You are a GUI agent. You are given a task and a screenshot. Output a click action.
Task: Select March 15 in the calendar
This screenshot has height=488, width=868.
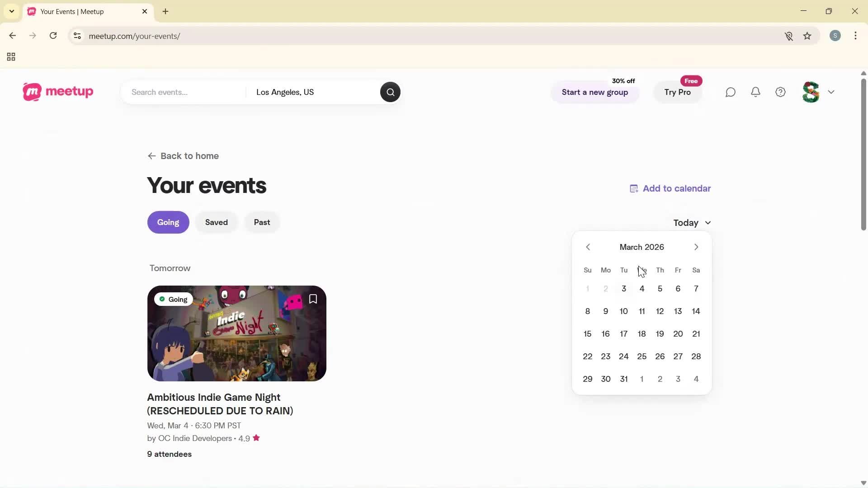(587, 333)
